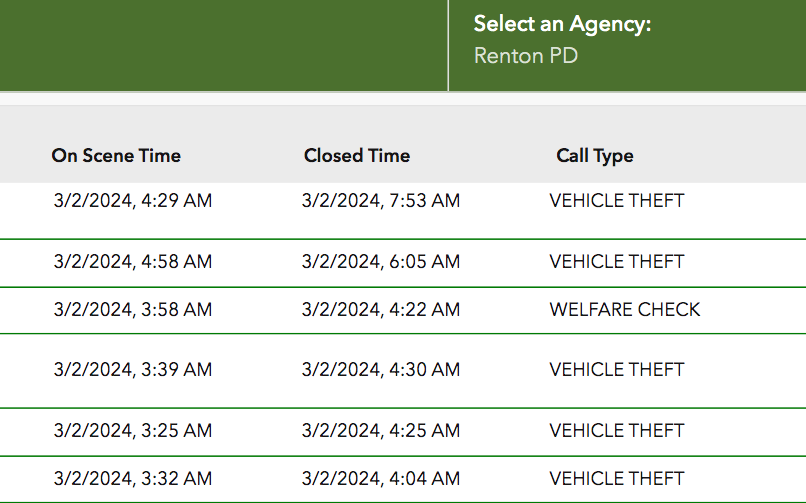Sort by On Scene Time column header
Image resolution: width=806 pixels, height=503 pixels.
click(116, 156)
